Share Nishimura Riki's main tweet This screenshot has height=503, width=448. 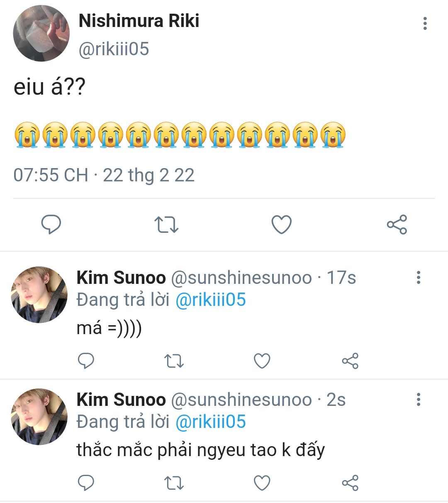coord(397,225)
